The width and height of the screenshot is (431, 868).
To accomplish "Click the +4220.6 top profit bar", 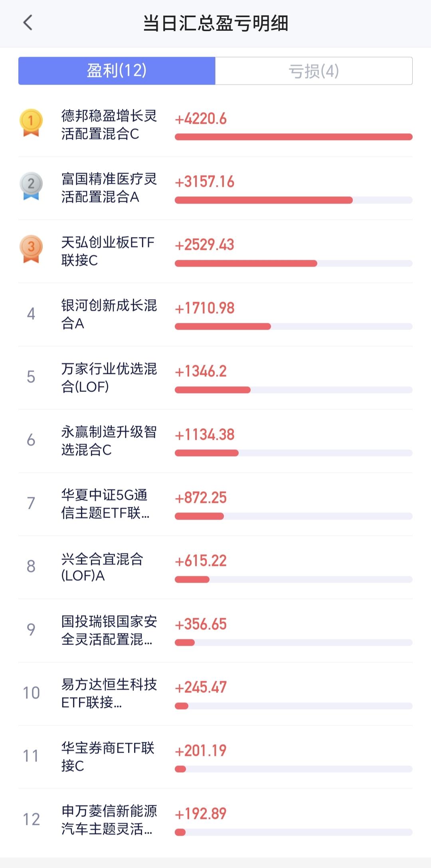I will (x=294, y=137).
